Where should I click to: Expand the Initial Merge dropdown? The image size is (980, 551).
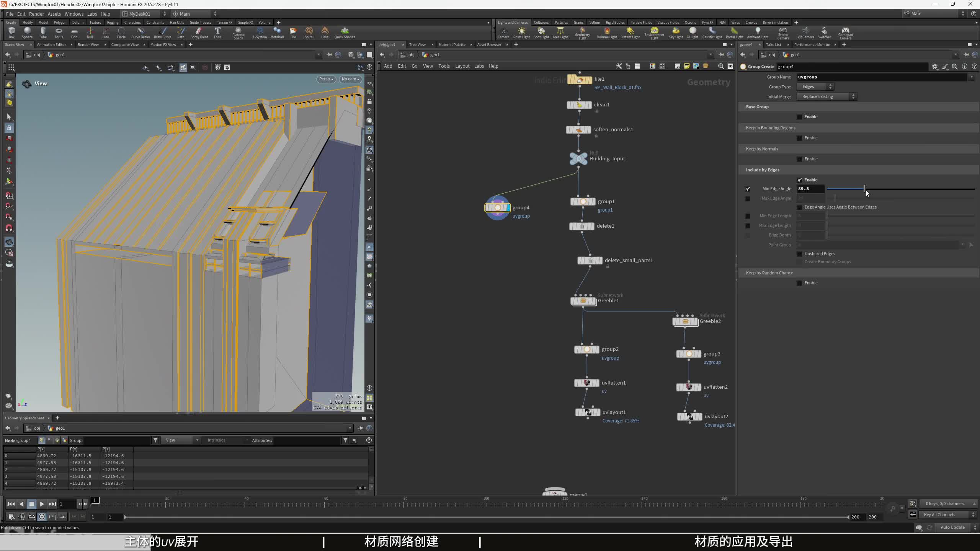click(x=826, y=97)
